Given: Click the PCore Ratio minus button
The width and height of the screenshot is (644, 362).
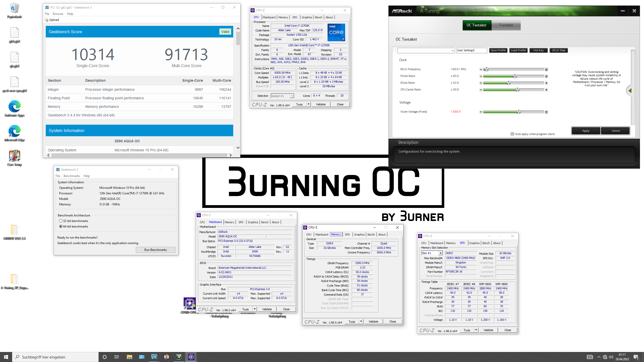Looking at the screenshot, I should pyautogui.click(x=481, y=76).
